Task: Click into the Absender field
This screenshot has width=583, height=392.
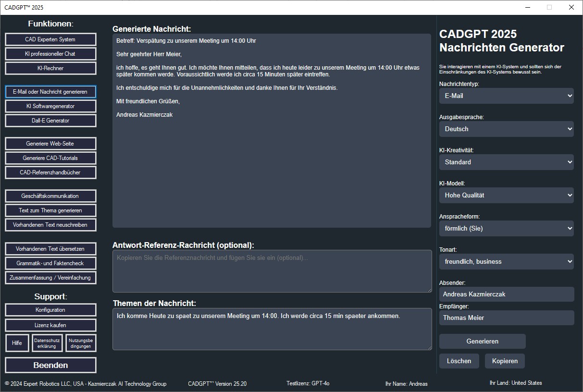Action: (507, 294)
